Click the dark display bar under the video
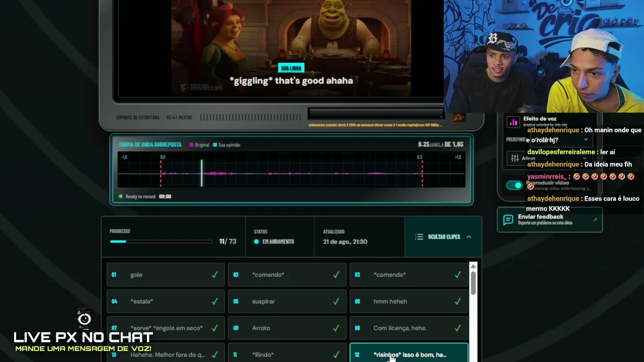The width and height of the screenshot is (644, 362). pyautogui.click(x=376, y=114)
